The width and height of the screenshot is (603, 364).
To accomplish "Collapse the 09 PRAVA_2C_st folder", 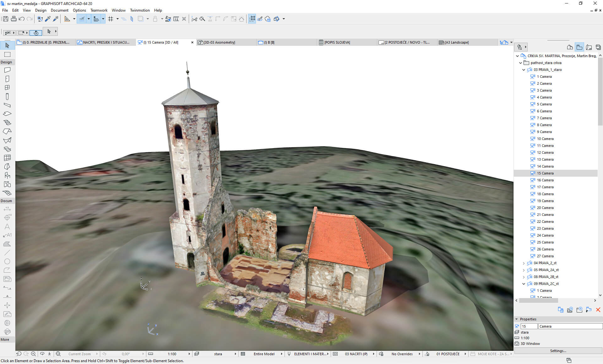I will 524,284.
